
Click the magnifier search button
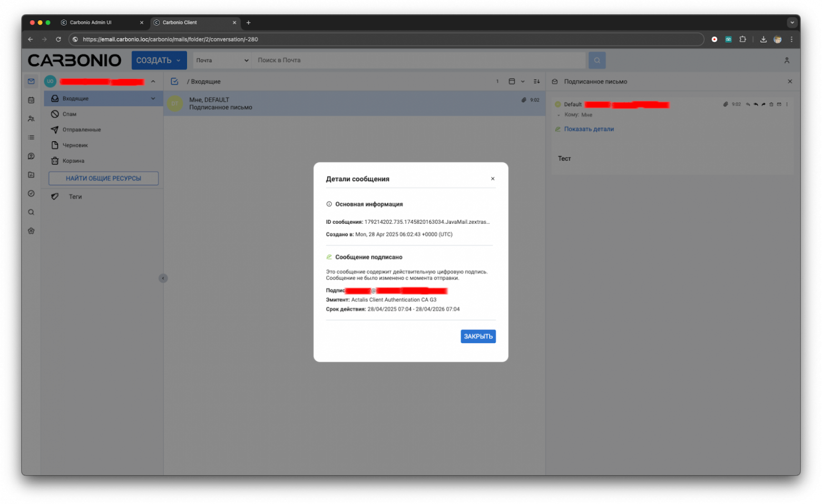click(x=597, y=61)
